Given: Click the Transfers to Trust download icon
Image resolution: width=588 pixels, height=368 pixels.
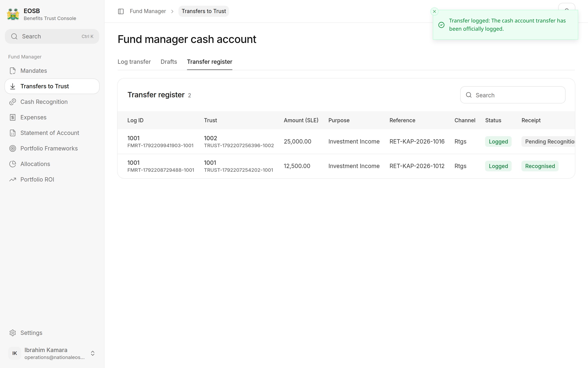Looking at the screenshot, I should pyautogui.click(x=13, y=86).
